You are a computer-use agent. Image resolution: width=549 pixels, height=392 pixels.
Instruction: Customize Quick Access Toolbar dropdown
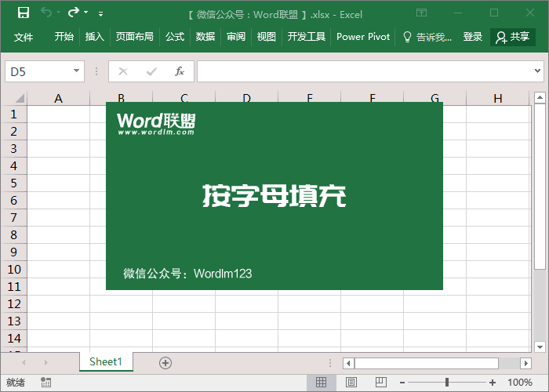coord(101,14)
